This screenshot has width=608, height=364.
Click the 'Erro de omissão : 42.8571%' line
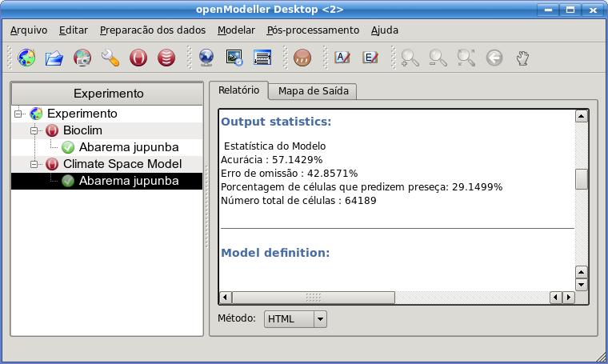click(x=289, y=174)
